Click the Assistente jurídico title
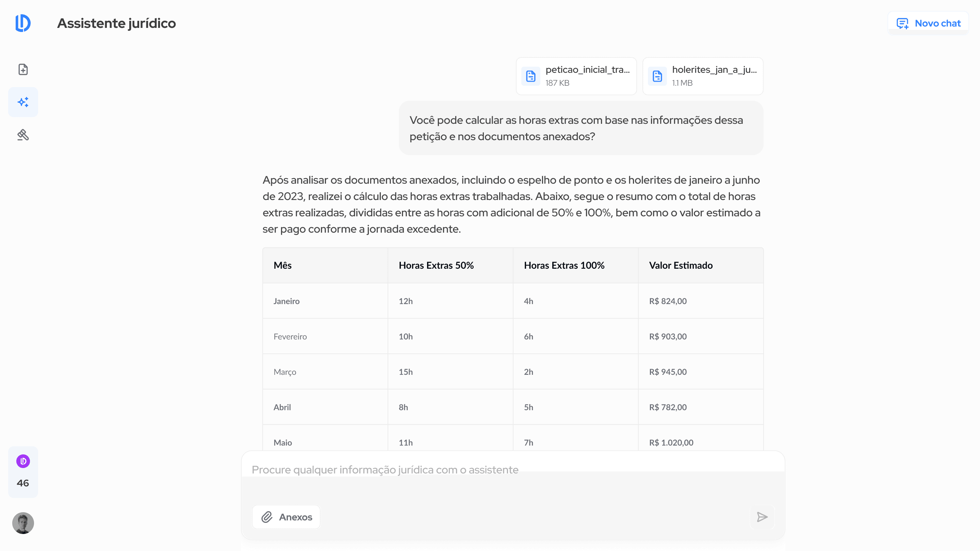This screenshot has width=980, height=551. pos(116,23)
